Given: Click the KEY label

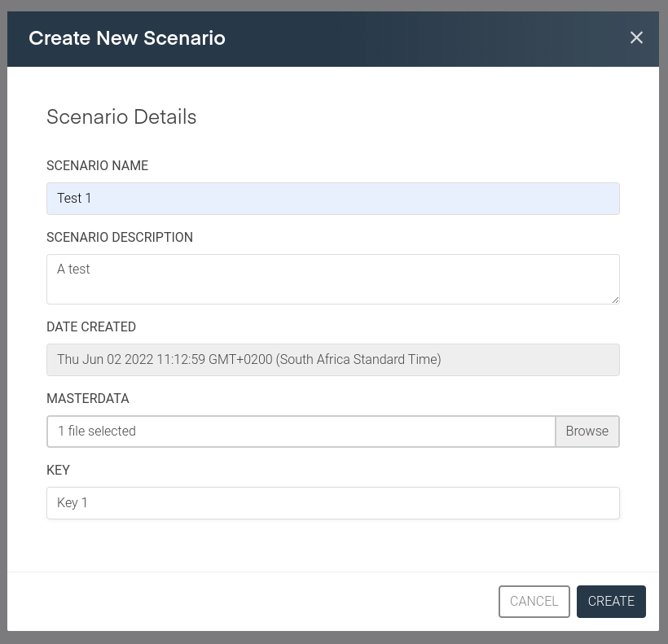Looking at the screenshot, I should point(59,471).
